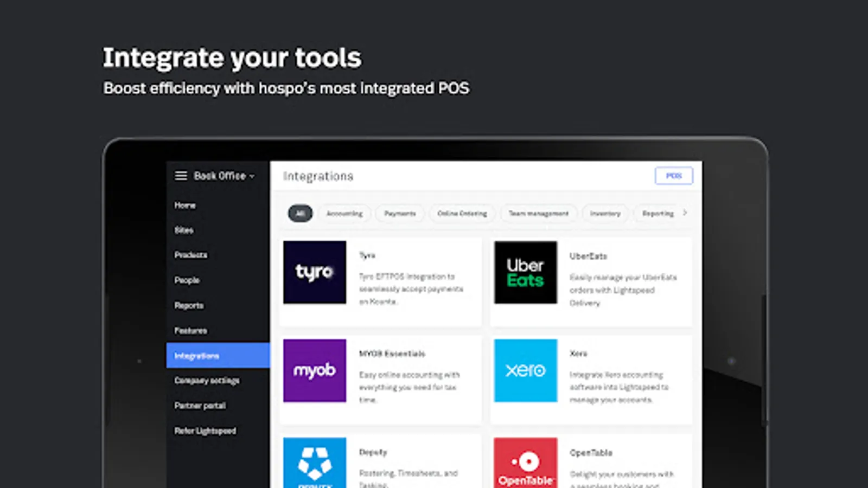Viewport: 868px width, 488px height.
Task: Filter by Team management
Action: point(539,214)
